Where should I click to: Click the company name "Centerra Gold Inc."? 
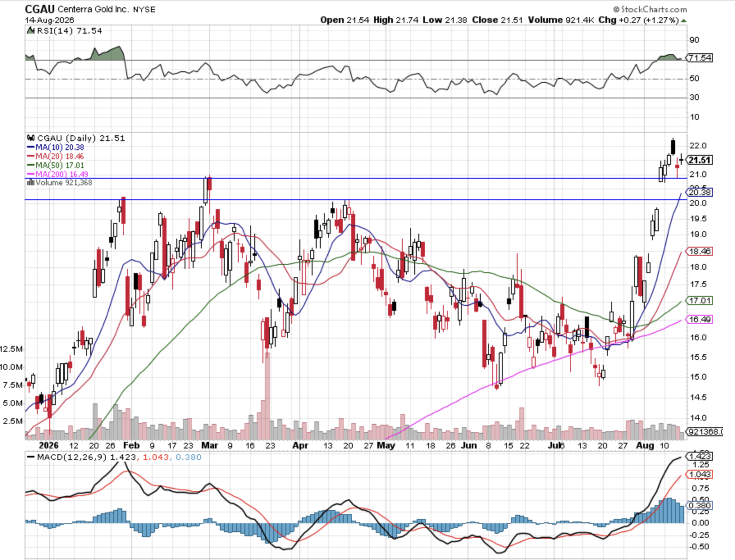point(93,9)
